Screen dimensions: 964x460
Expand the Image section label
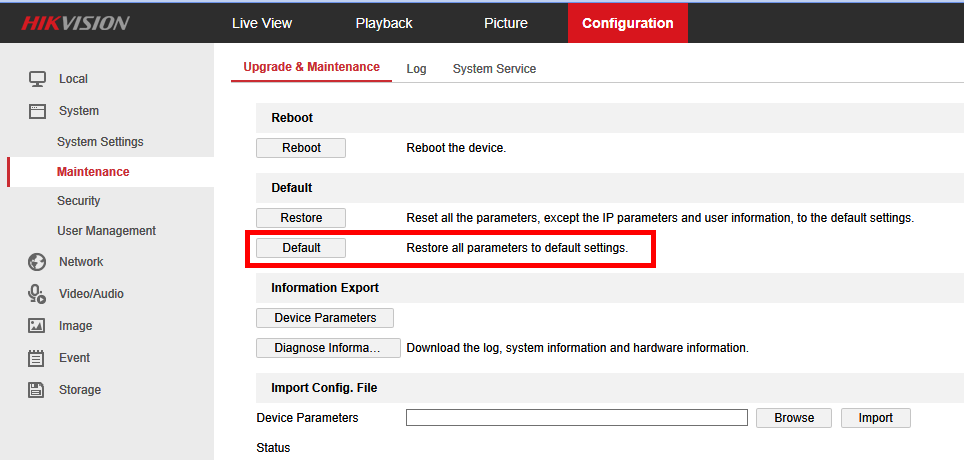coord(76,326)
